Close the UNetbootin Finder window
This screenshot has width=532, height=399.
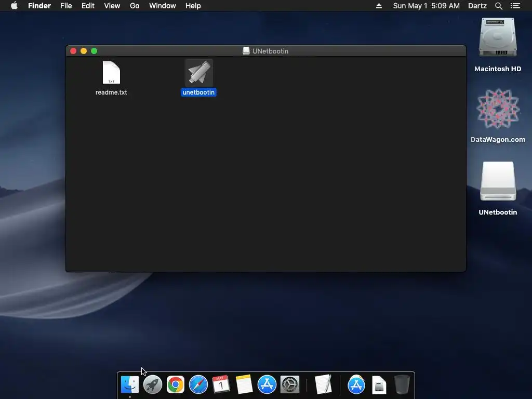point(73,51)
